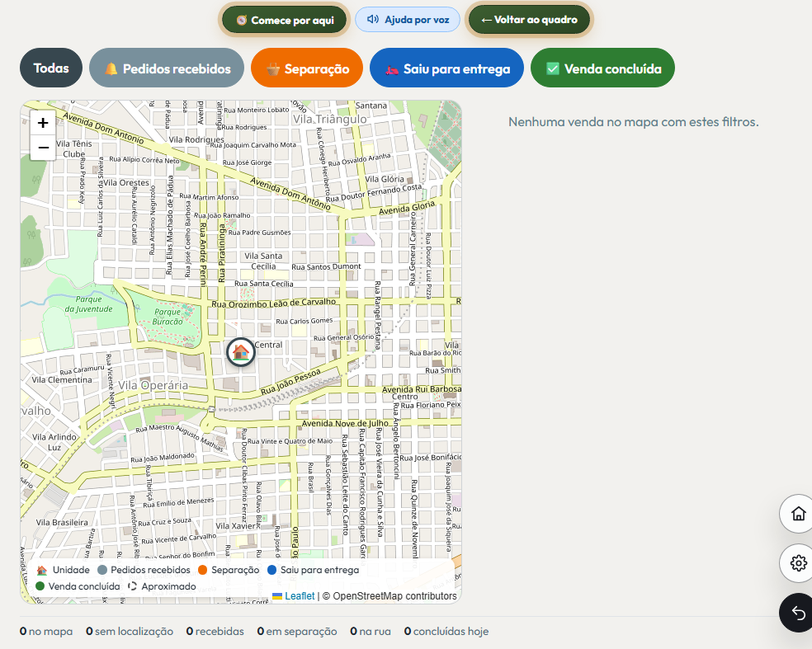Screen dimensions: 812x649
Task: Show Venda concluída sales
Action: 602,68
